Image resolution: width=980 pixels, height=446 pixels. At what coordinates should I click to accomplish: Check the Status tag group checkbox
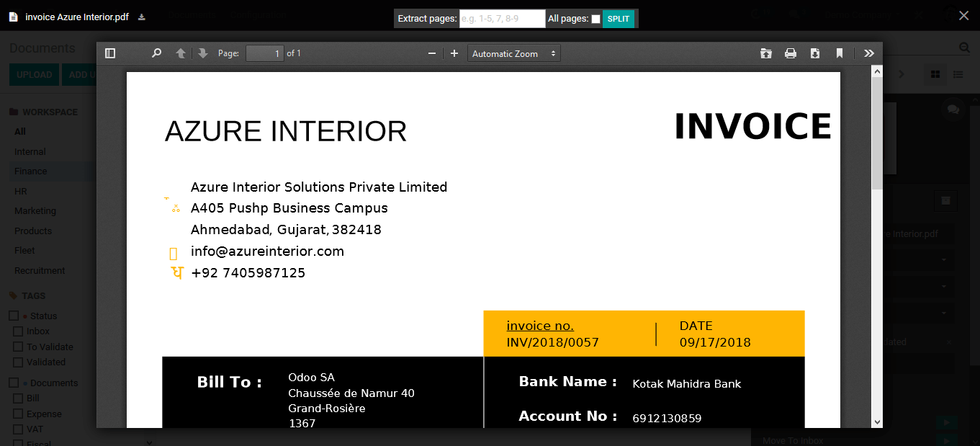tap(14, 316)
